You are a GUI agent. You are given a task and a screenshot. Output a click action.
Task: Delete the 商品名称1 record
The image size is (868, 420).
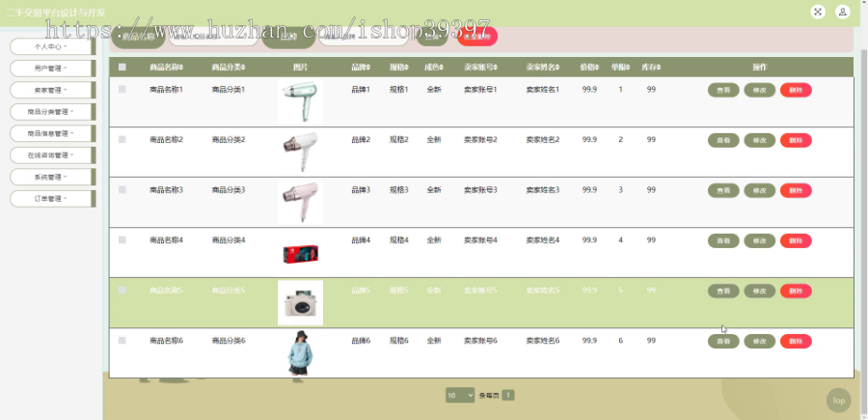pyautogui.click(x=796, y=90)
